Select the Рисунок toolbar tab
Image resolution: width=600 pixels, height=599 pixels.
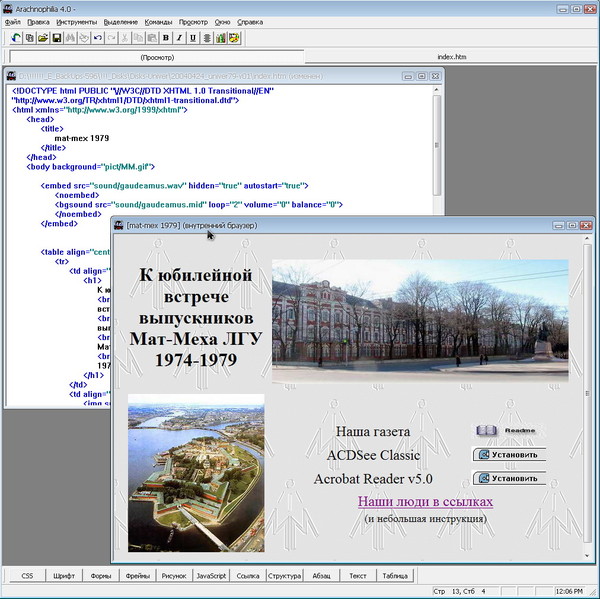coord(174,575)
